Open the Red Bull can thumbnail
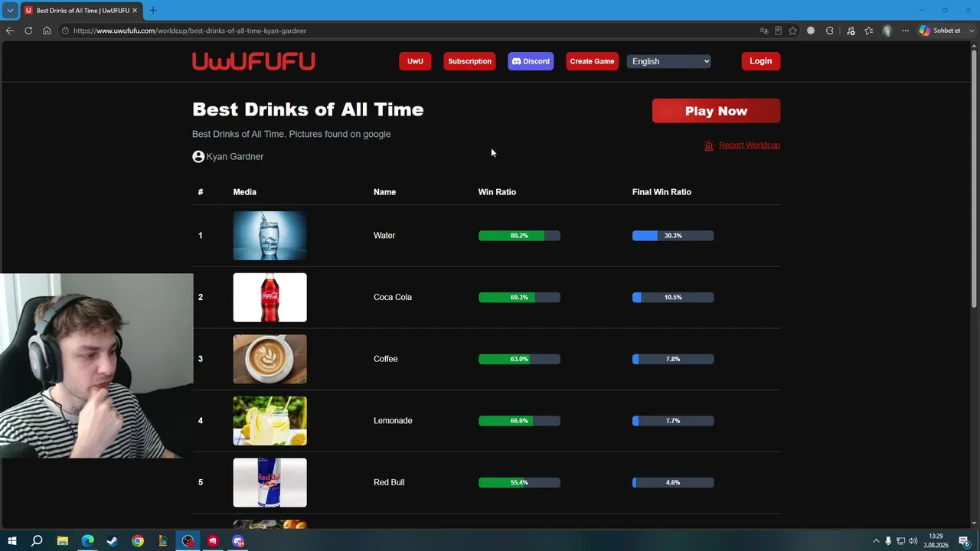The width and height of the screenshot is (980, 551). 269,483
